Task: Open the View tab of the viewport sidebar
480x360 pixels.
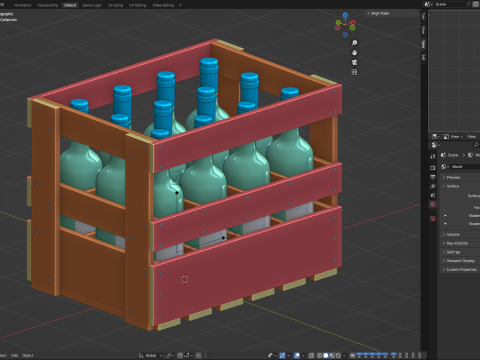Action: pos(423,30)
